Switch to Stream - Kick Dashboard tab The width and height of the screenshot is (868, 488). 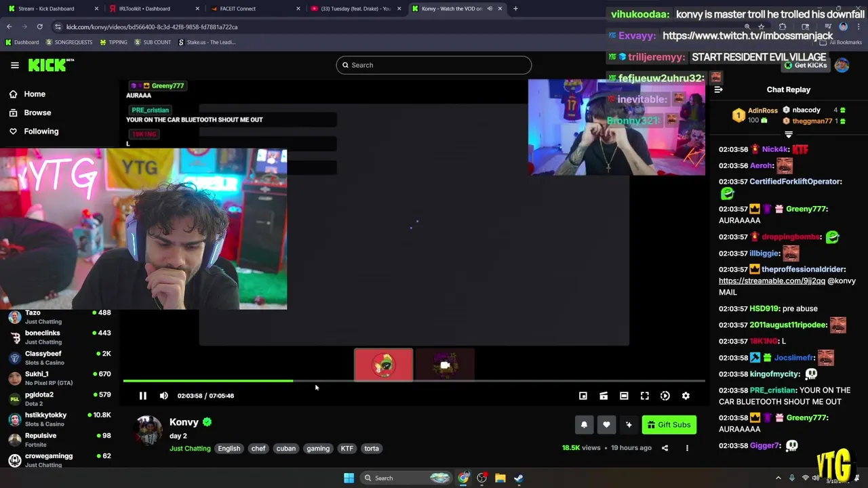(51, 9)
